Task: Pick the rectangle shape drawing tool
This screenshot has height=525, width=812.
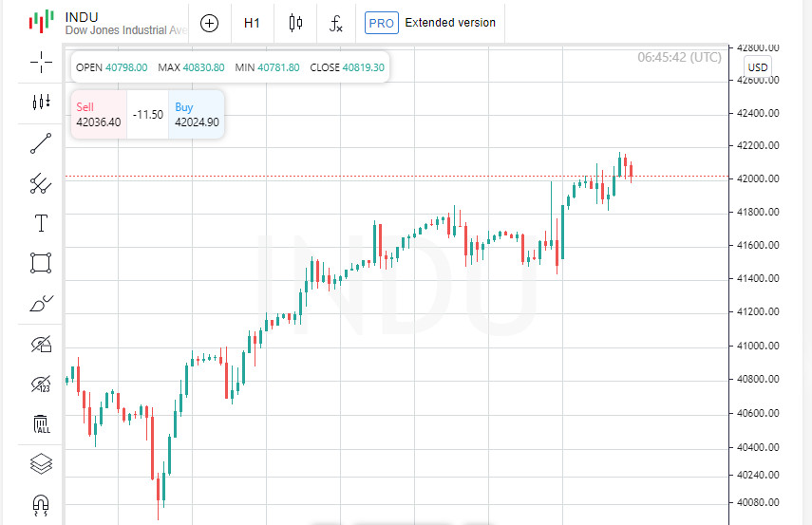Action: click(41, 263)
